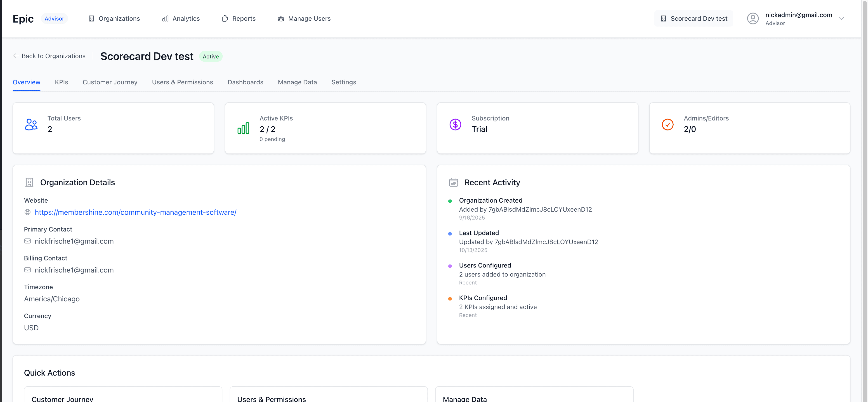Viewport: 868px width, 402px height.
Task: Click the calendar icon on Recent Activity
Action: (453, 182)
